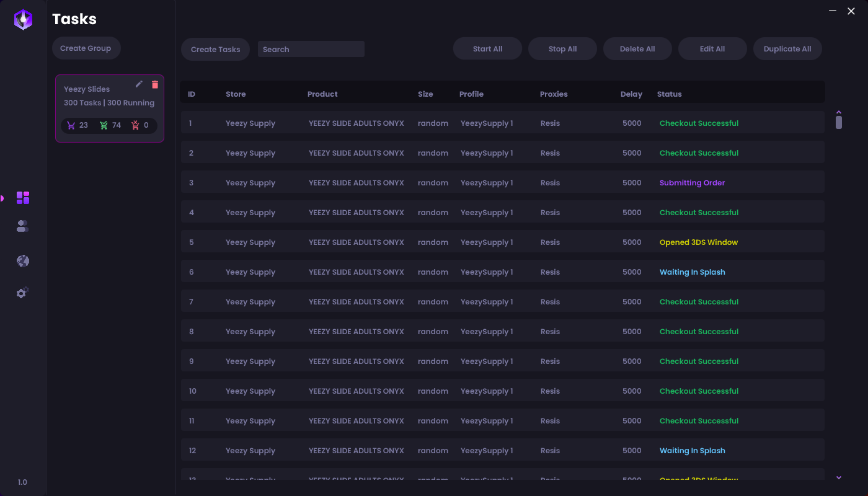Click 5000 delay in task 10 row
This screenshot has width=868, height=496.
[x=632, y=391]
